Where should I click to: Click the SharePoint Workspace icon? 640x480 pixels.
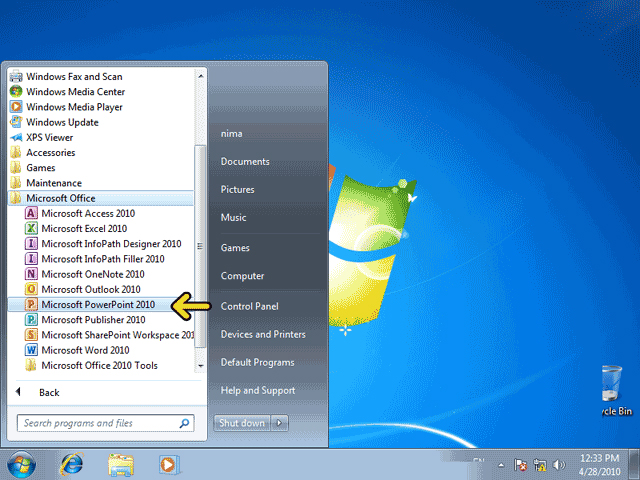31,335
